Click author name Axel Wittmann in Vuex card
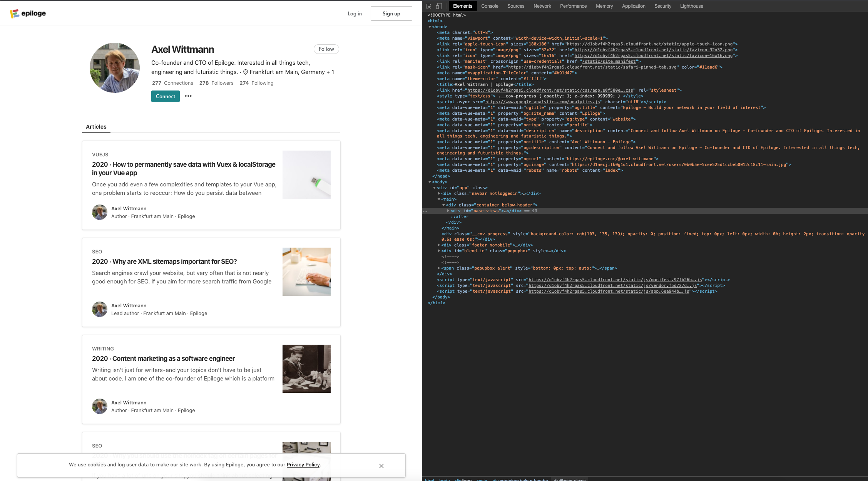 (x=129, y=208)
